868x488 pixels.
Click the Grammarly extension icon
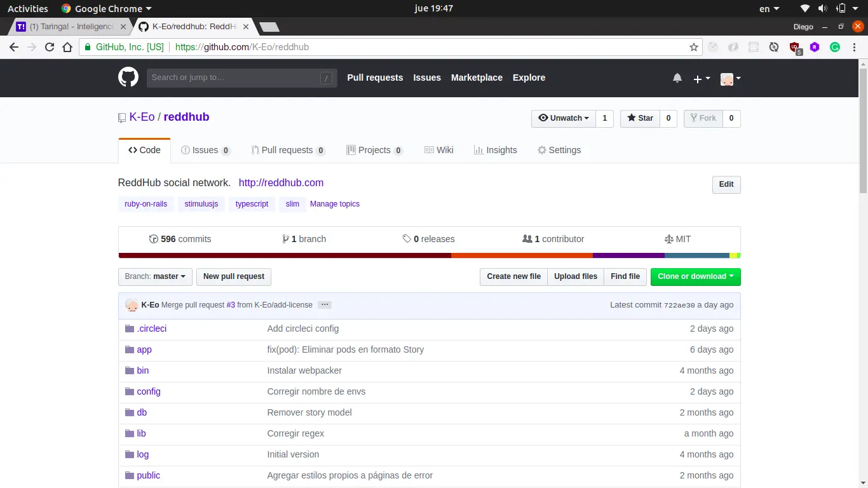[x=835, y=47]
